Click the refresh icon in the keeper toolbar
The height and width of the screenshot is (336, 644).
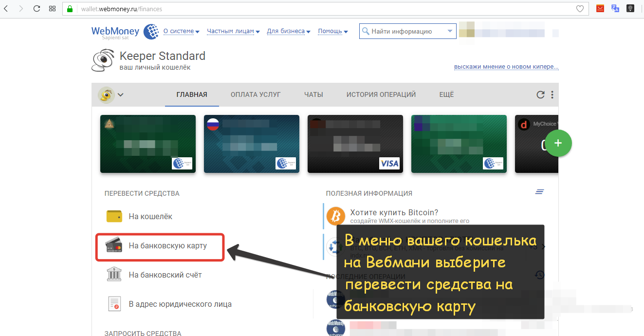pyautogui.click(x=540, y=95)
